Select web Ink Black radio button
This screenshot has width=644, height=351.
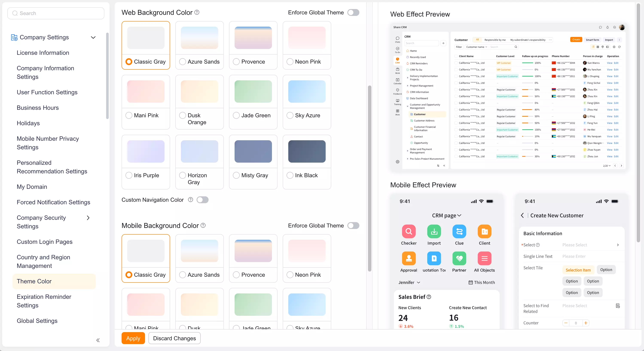coord(290,175)
